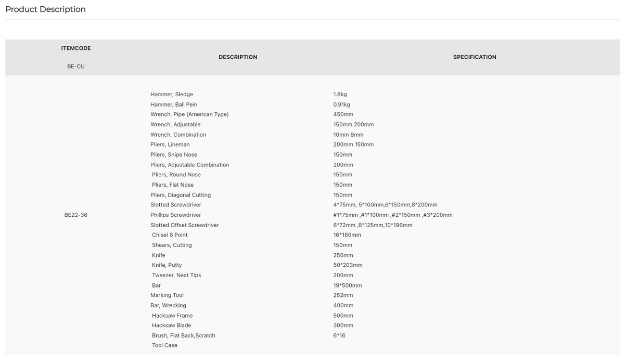Select Wrench, Pipe (American Type) text

[189, 114]
